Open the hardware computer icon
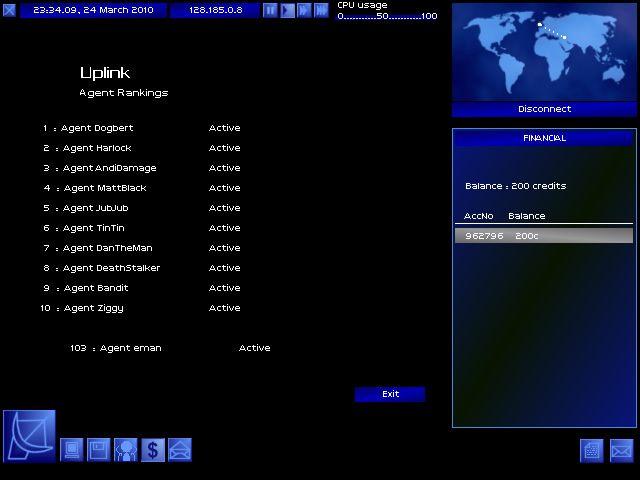640x480 pixels. pyautogui.click(x=72, y=450)
